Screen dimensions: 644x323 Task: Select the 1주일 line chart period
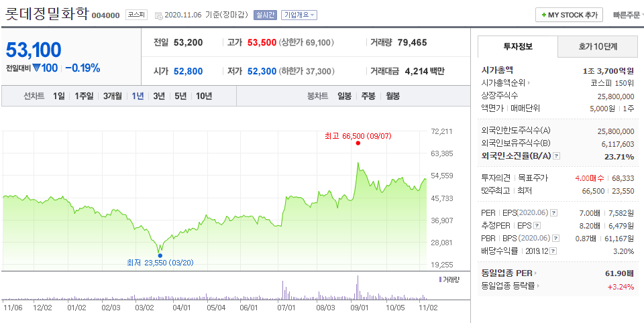[x=85, y=96]
